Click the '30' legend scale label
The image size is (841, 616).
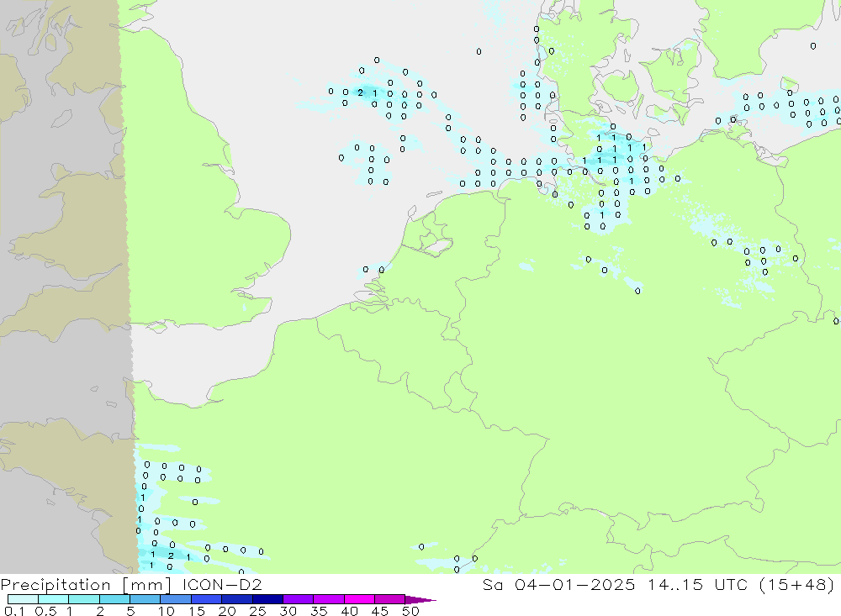click(288, 611)
